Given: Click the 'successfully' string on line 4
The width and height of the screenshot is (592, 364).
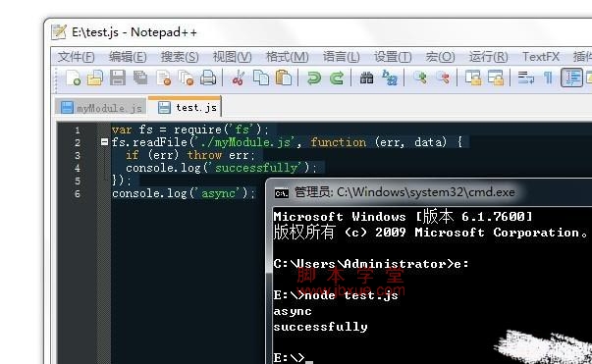Looking at the screenshot, I should (x=257, y=168).
